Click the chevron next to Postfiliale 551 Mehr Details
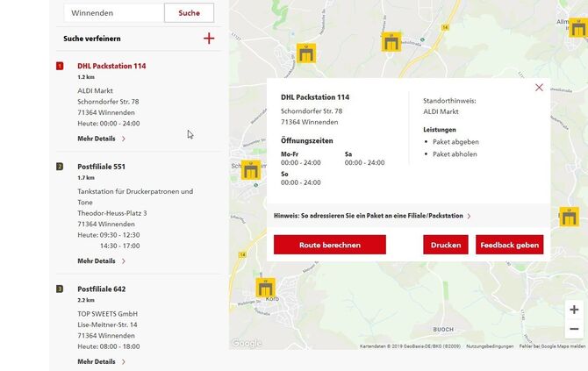 pos(124,261)
